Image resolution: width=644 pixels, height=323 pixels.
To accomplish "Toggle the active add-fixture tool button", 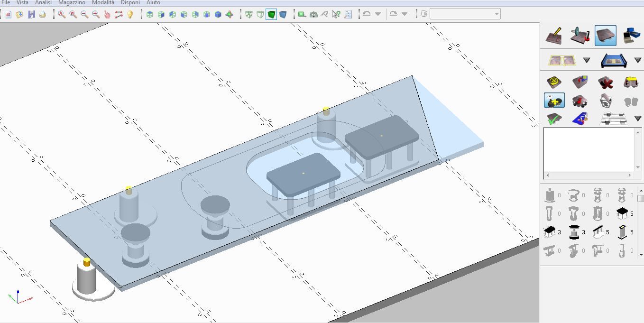I will pyautogui.click(x=553, y=101).
